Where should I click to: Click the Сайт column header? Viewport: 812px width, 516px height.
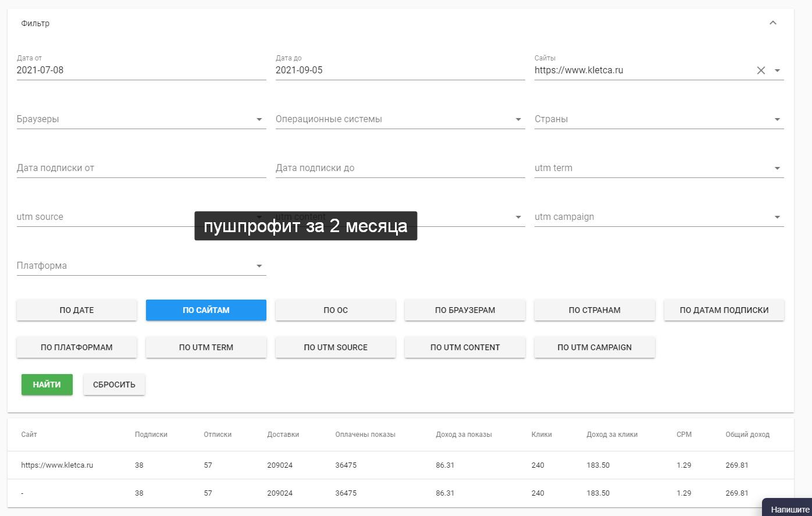coord(29,435)
